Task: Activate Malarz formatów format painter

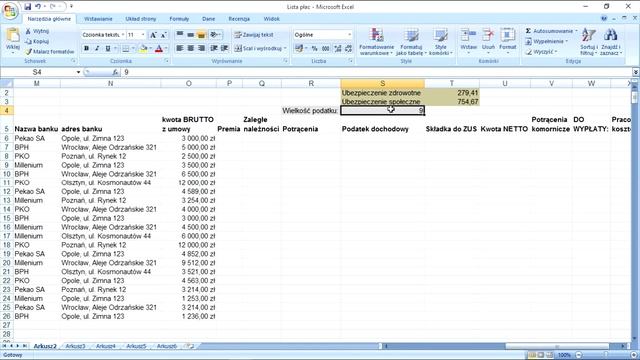Action: point(49,52)
